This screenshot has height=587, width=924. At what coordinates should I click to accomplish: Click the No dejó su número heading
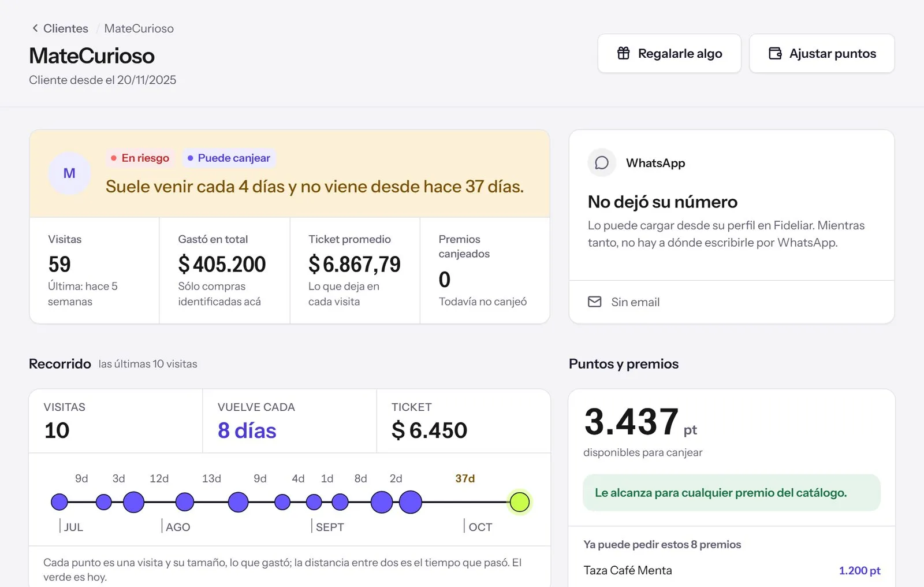(x=662, y=202)
